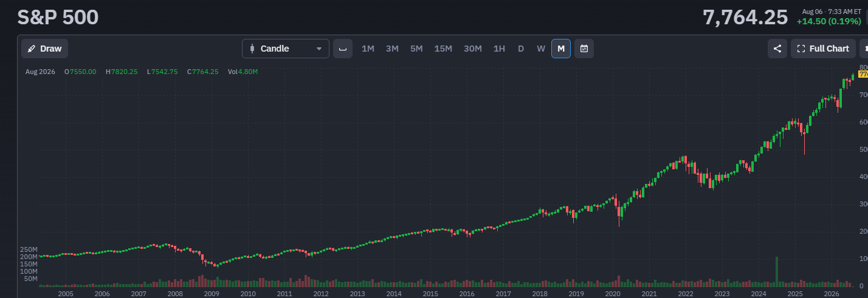
Task: Click the +14.50 (0.19%) change value
Action: click(x=829, y=21)
